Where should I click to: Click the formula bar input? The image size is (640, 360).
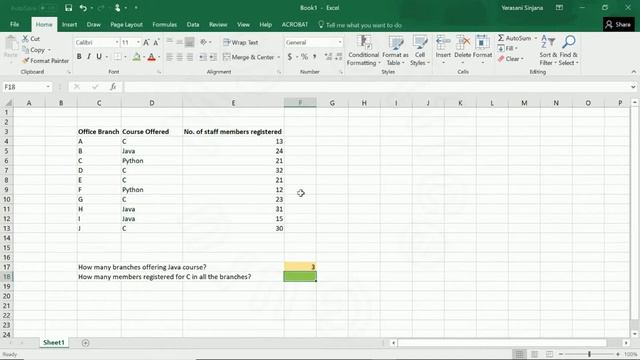coord(376,87)
